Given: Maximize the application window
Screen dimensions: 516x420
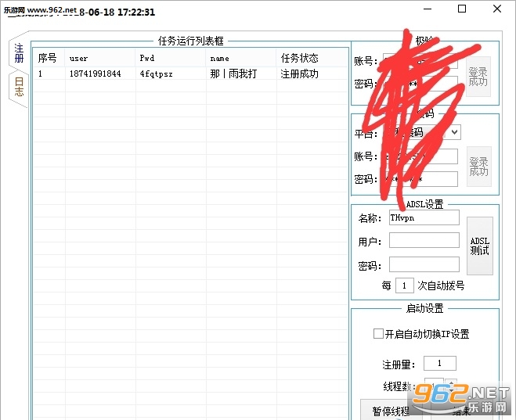Looking at the screenshot, I should 462,9.
